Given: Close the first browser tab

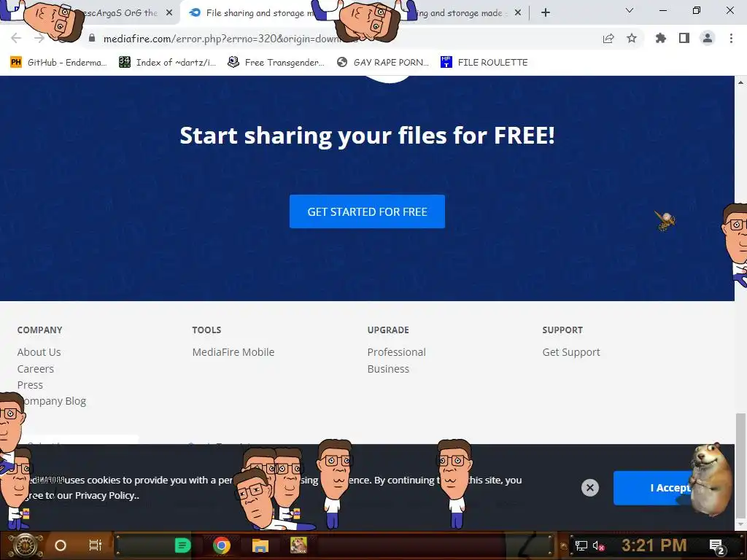Looking at the screenshot, I should click(x=169, y=13).
